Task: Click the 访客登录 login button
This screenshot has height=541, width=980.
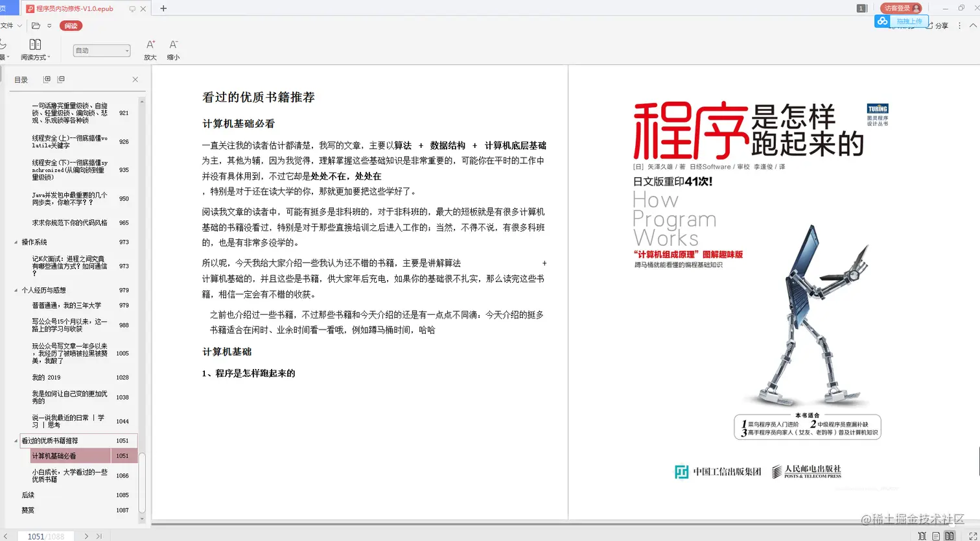Action: point(901,8)
